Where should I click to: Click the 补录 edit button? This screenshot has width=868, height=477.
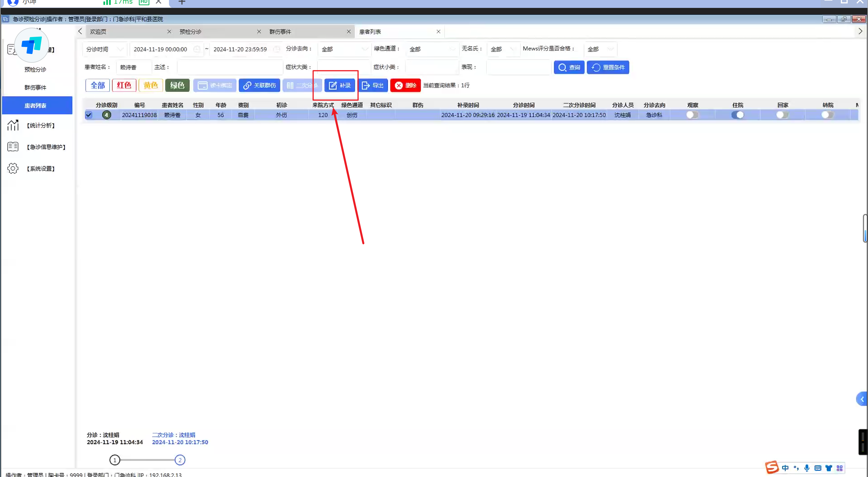pos(339,85)
